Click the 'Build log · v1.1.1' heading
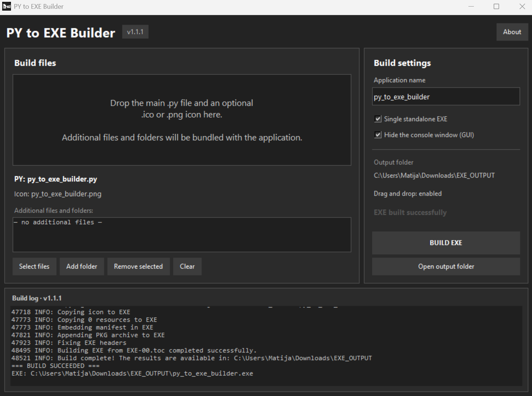Viewport: 532px width, 396px height. [x=37, y=298]
